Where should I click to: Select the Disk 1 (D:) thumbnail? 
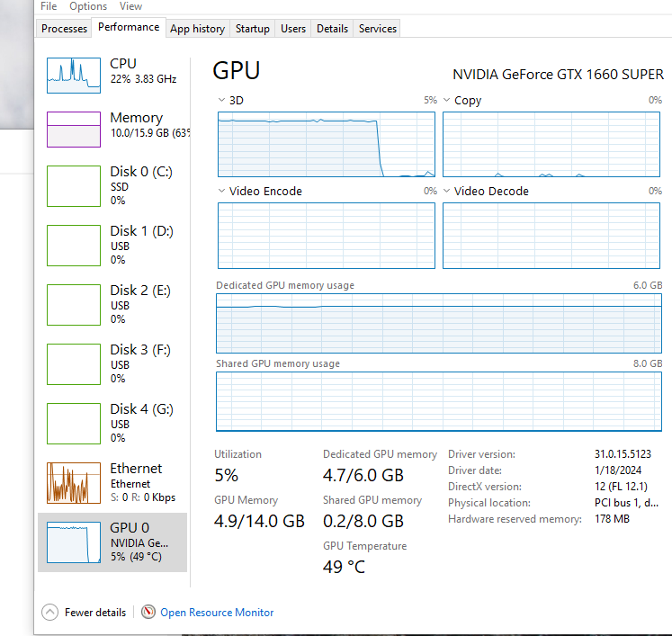(74, 246)
